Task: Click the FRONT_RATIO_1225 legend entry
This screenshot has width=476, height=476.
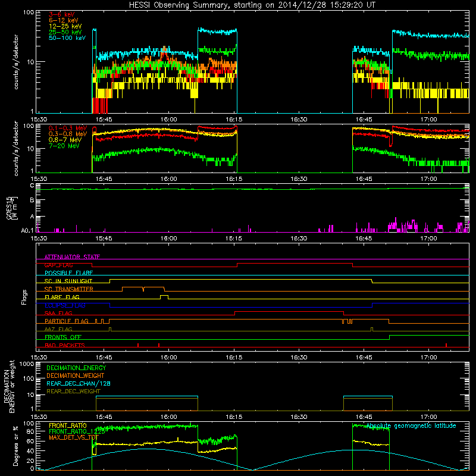Action: (x=77, y=431)
